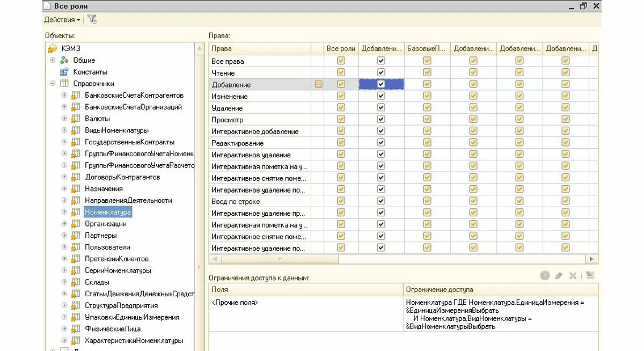Viewport: 644px width, 351px height.
Task: Click the restriction templates icon
Action: click(590, 275)
